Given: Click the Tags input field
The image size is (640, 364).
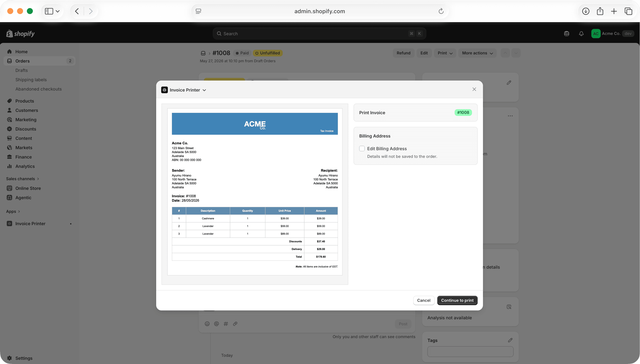Looking at the screenshot, I should [470, 352].
